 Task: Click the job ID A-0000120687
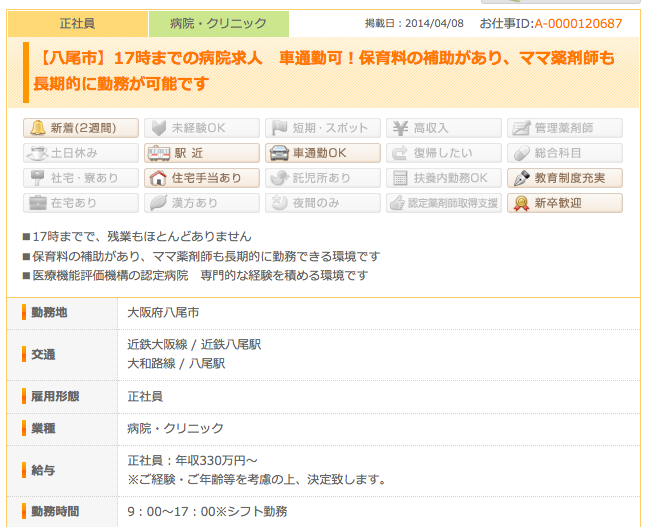[x=578, y=24]
